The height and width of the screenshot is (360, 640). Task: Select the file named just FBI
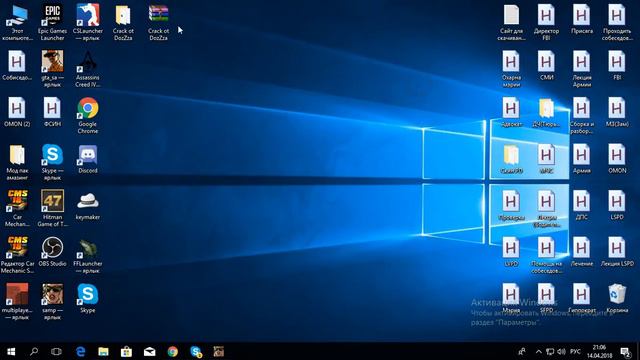click(616, 66)
